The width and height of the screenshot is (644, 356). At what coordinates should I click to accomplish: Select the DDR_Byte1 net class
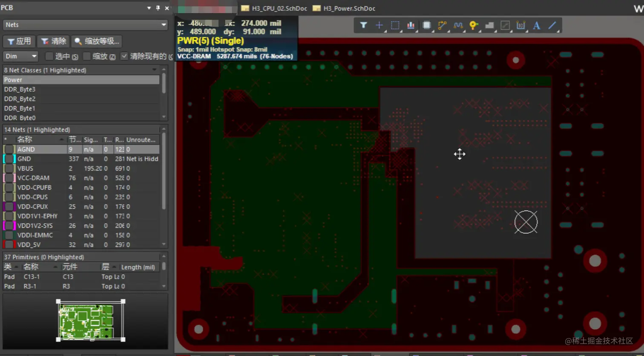point(81,108)
